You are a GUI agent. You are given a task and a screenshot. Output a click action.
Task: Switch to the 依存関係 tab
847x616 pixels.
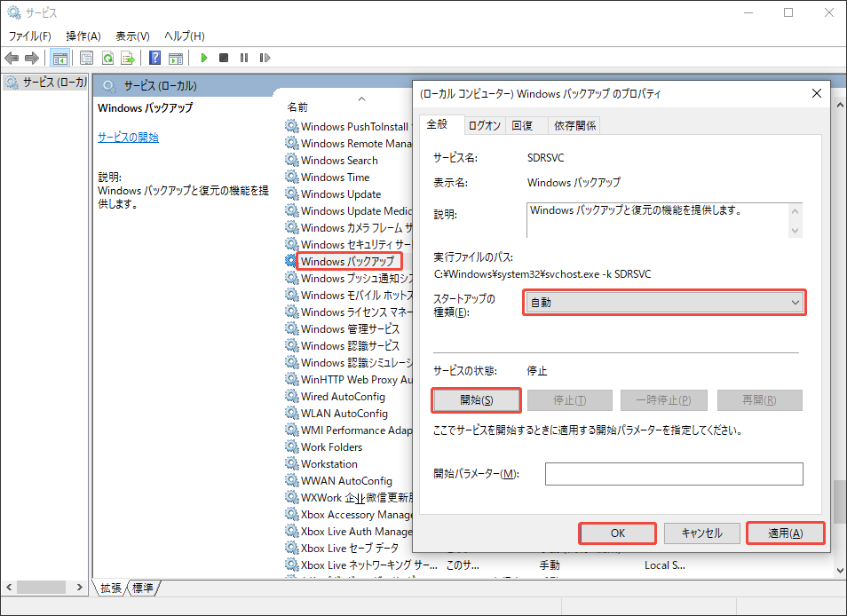pyautogui.click(x=574, y=125)
